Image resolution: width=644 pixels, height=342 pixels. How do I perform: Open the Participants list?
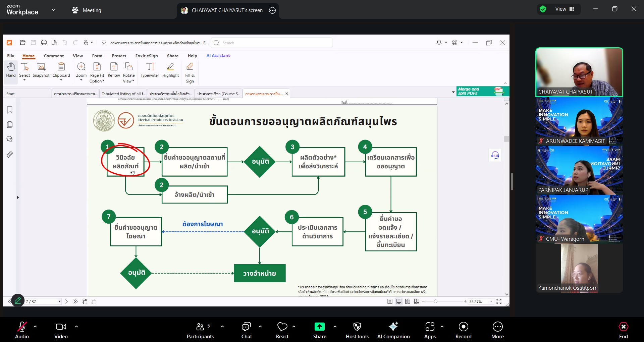[200, 330]
